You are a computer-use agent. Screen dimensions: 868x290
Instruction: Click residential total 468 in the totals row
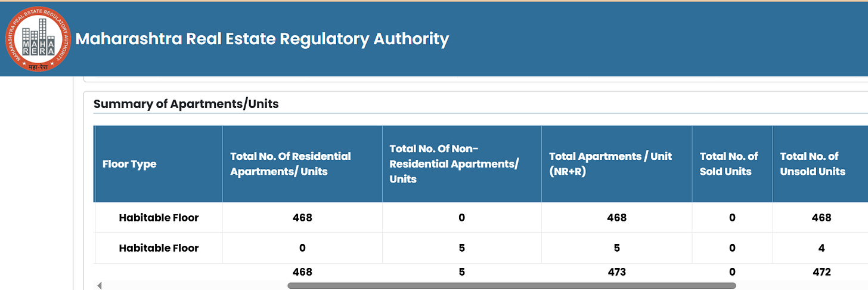tap(302, 272)
